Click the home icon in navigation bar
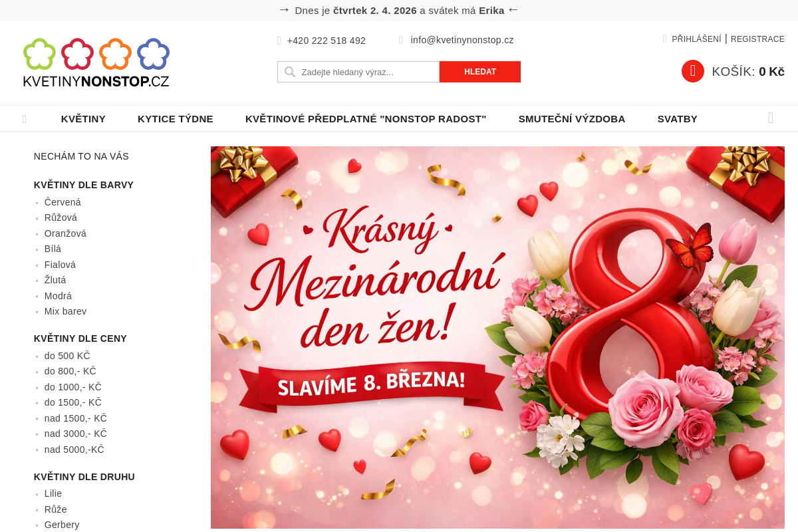 click(25, 119)
